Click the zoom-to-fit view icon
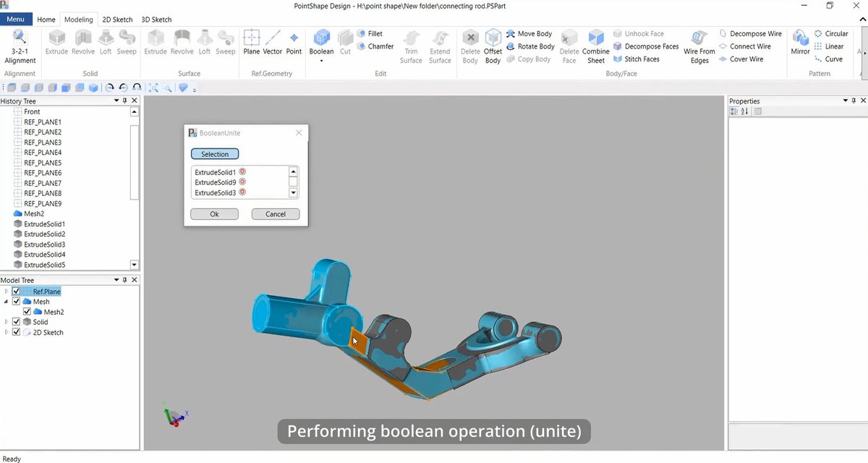The height and width of the screenshot is (463, 868). pyautogui.click(x=153, y=88)
